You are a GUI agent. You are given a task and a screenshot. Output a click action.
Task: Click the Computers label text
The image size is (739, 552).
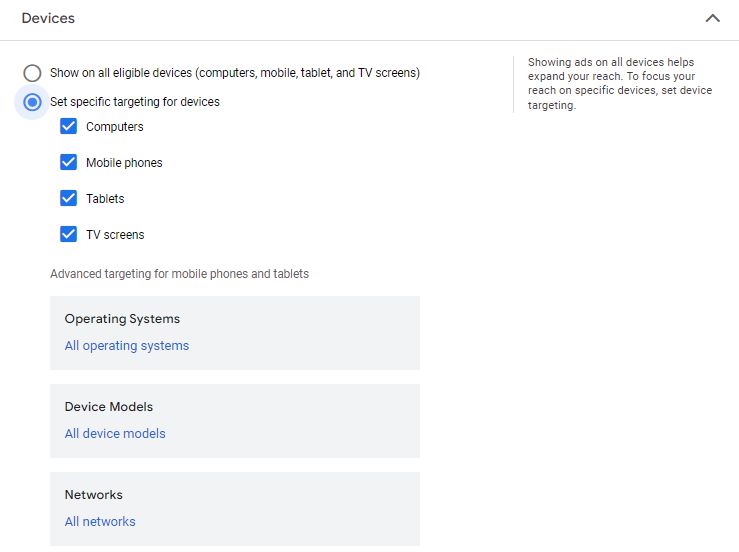coord(114,127)
